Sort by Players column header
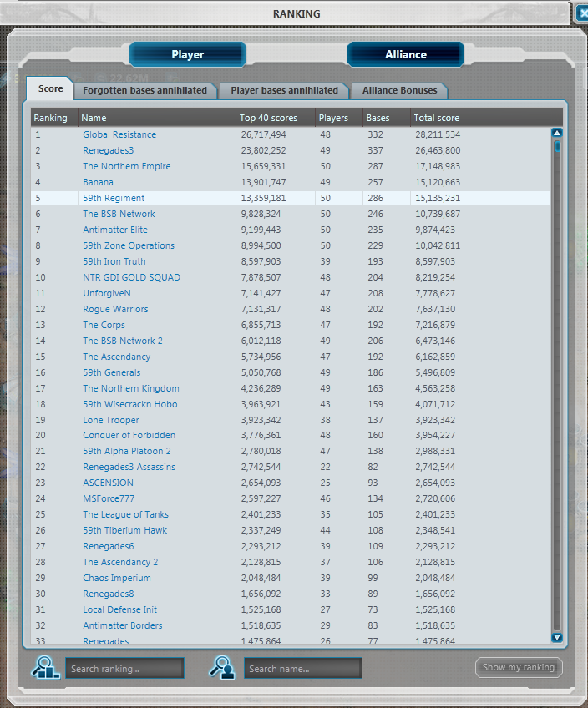The width and height of the screenshot is (588, 708). pos(339,118)
